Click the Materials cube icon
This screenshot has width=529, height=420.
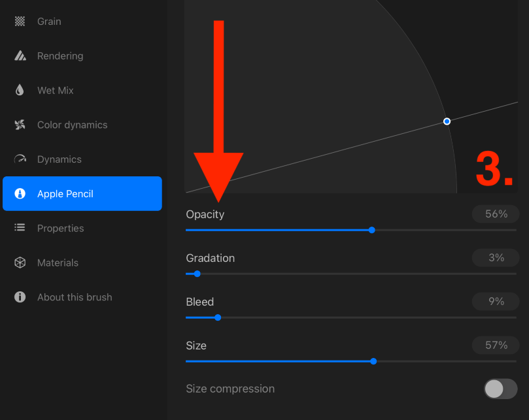(20, 263)
